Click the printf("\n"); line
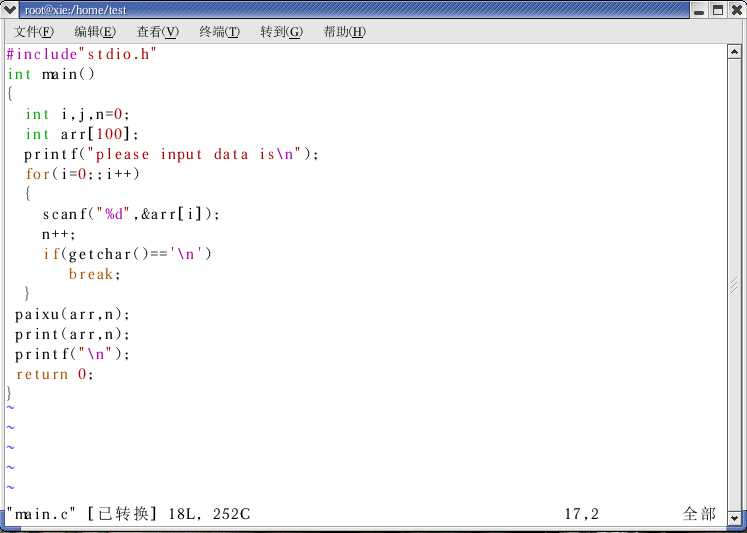The height and width of the screenshot is (533, 747). 72,354
